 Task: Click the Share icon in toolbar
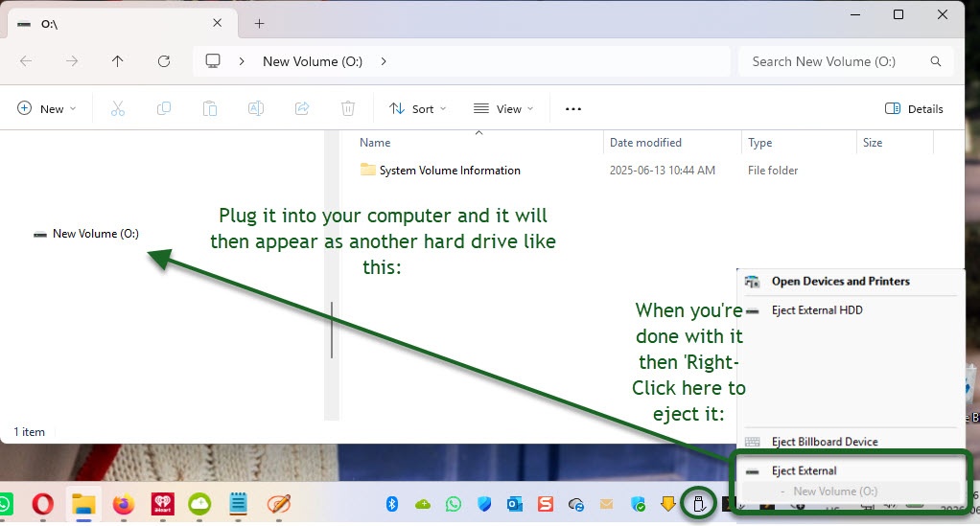[x=302, y=108]
